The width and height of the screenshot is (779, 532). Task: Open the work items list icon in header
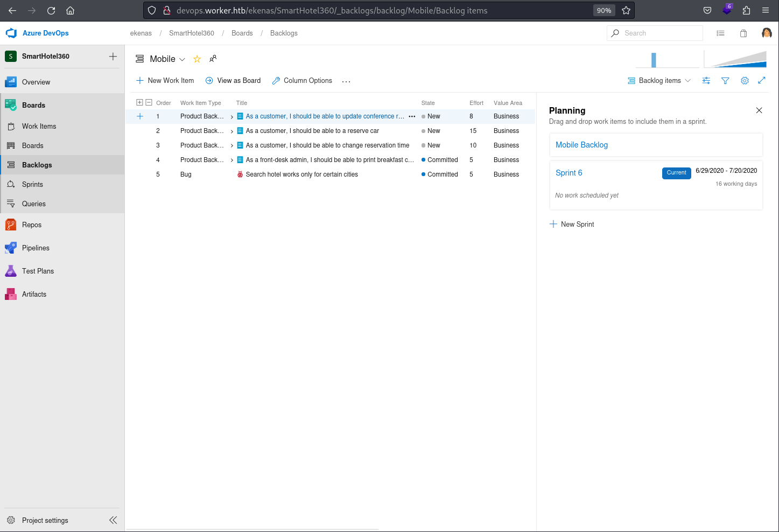pyautogui.click(x=720, y=33)
